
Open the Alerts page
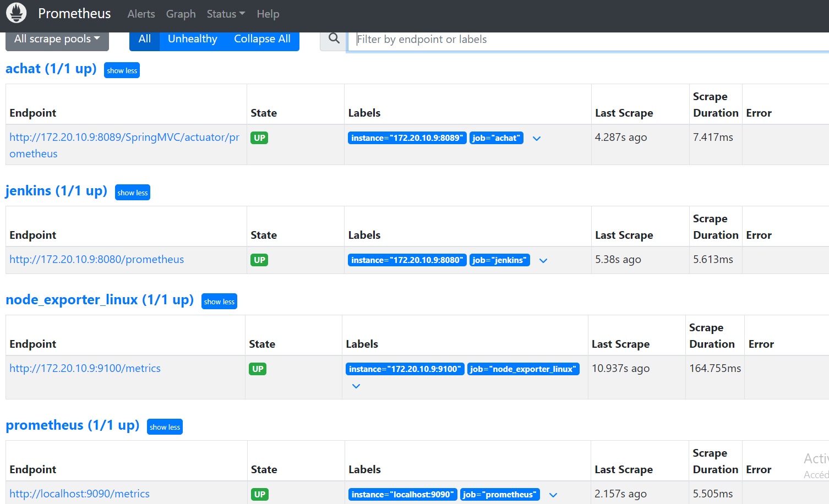pyautogui.click(x=141, y=14)
